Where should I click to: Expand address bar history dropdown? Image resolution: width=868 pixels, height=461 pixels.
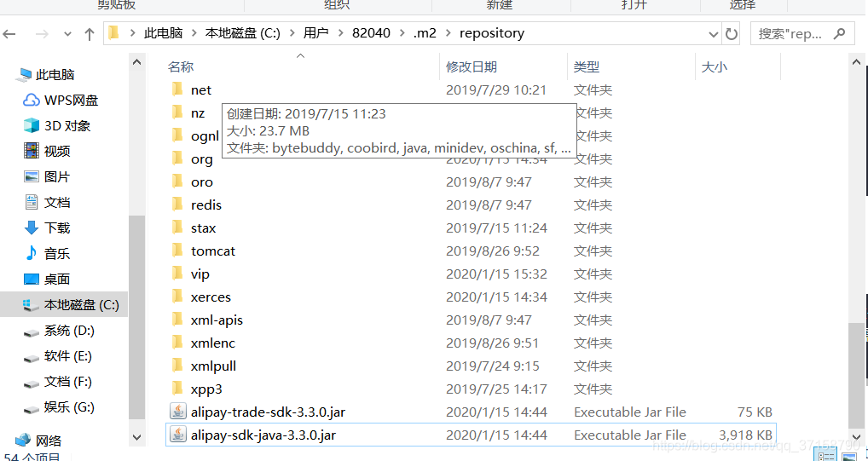pos(714,34)
